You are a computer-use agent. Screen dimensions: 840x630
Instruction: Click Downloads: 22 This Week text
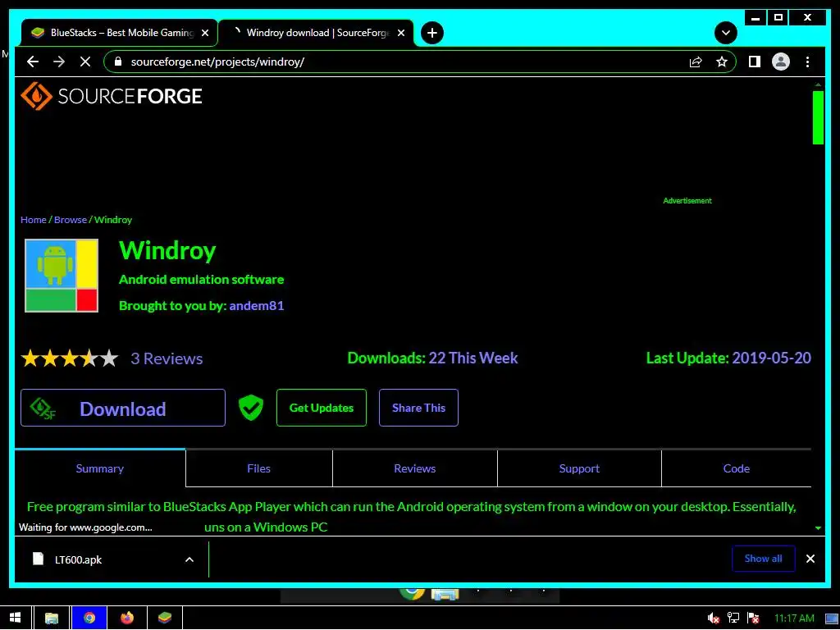(x=433, y=358)
